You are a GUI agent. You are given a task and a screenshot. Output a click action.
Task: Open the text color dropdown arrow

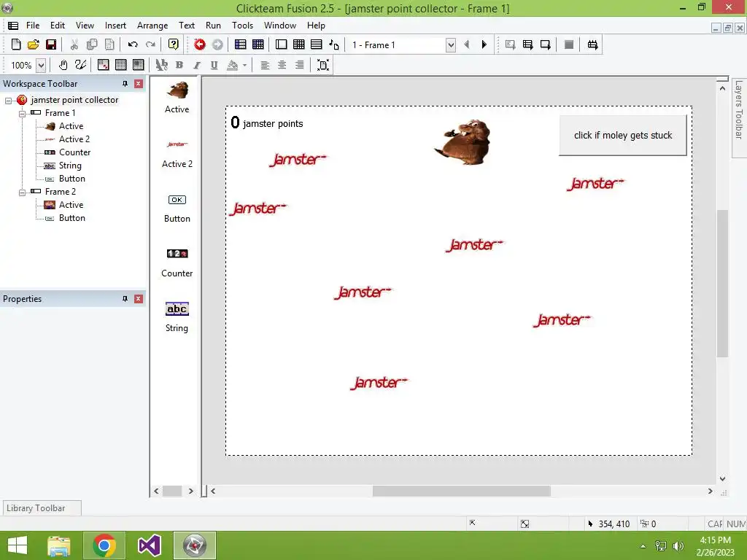(x=244, y=65)
